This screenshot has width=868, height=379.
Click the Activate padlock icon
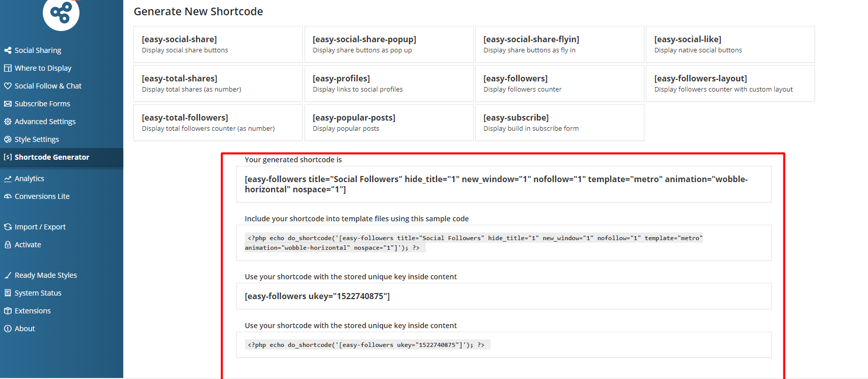(x=8, y=245)
